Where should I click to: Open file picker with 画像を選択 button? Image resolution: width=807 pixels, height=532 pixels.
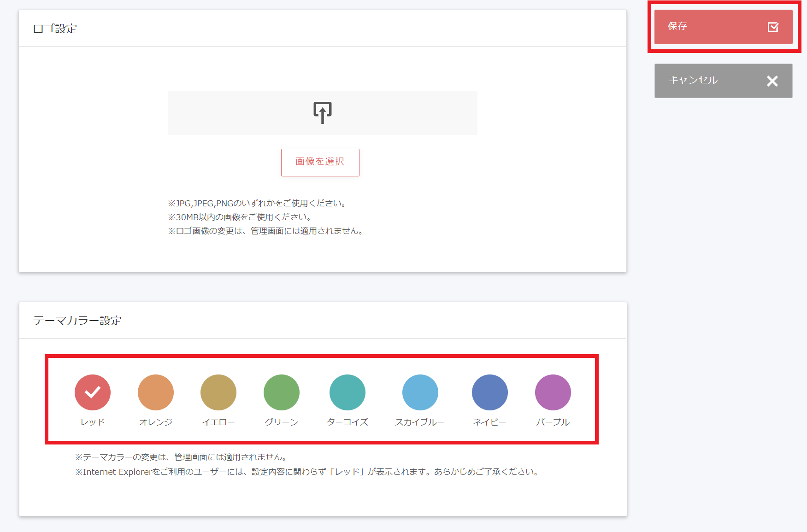click(x=320, y=162)
